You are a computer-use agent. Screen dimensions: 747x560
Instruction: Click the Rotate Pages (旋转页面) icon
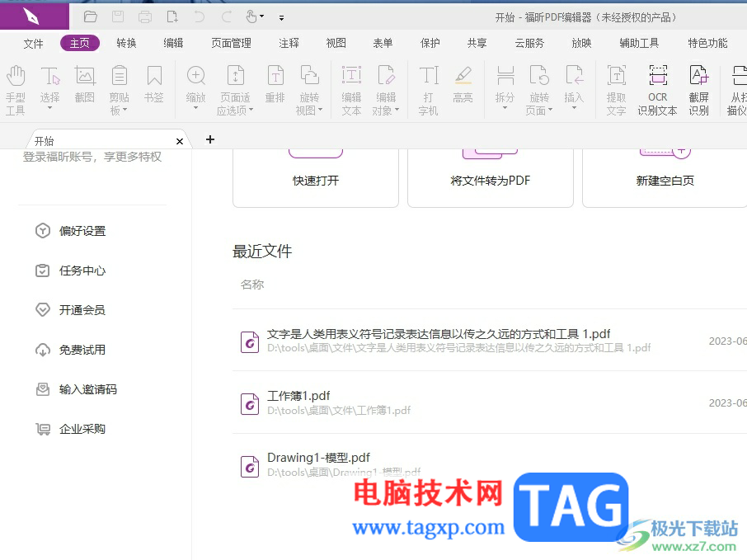[x=539, y=76]
